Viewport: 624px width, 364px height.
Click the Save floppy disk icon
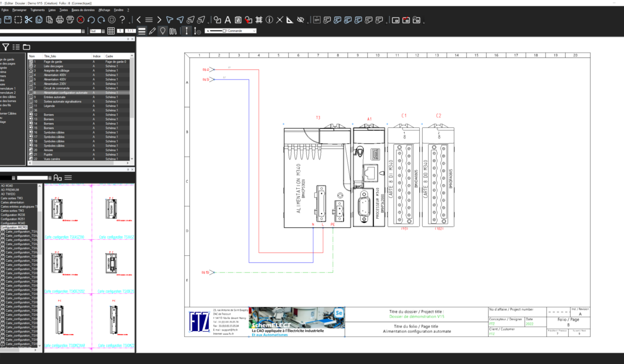[x=8, y=20]
